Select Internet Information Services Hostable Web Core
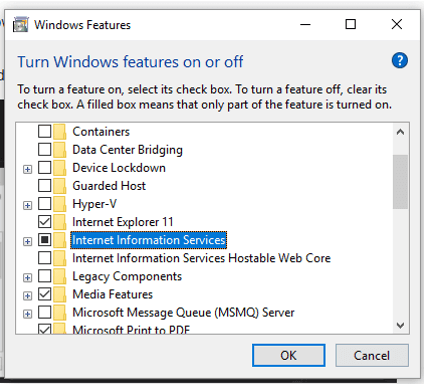Viewport: 424px width, 384px height. 201,258
